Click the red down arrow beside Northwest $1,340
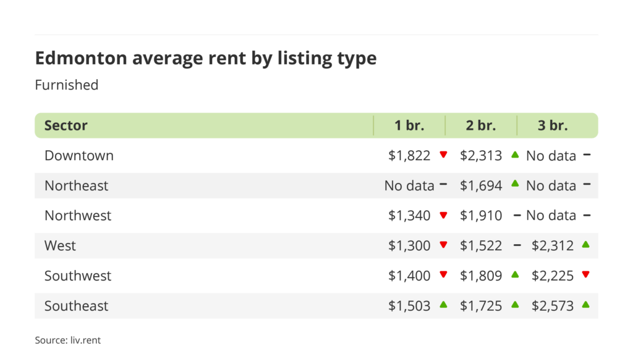 coord(443,215)
